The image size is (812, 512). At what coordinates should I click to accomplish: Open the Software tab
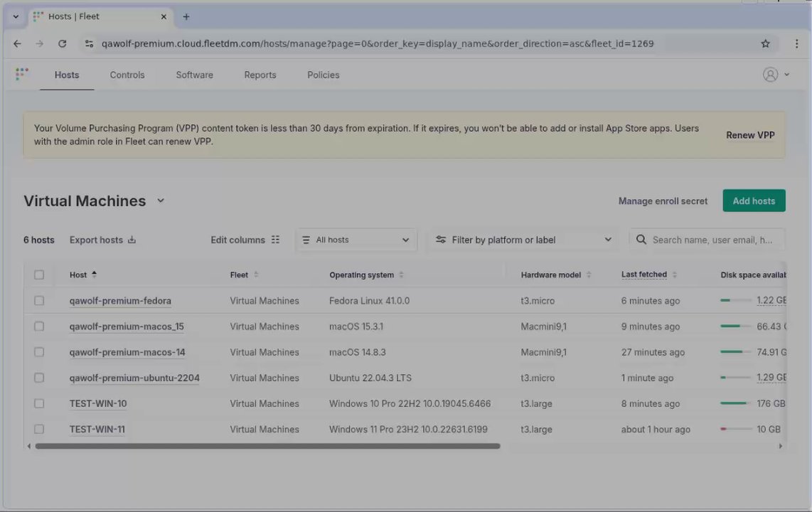[194, 75]
